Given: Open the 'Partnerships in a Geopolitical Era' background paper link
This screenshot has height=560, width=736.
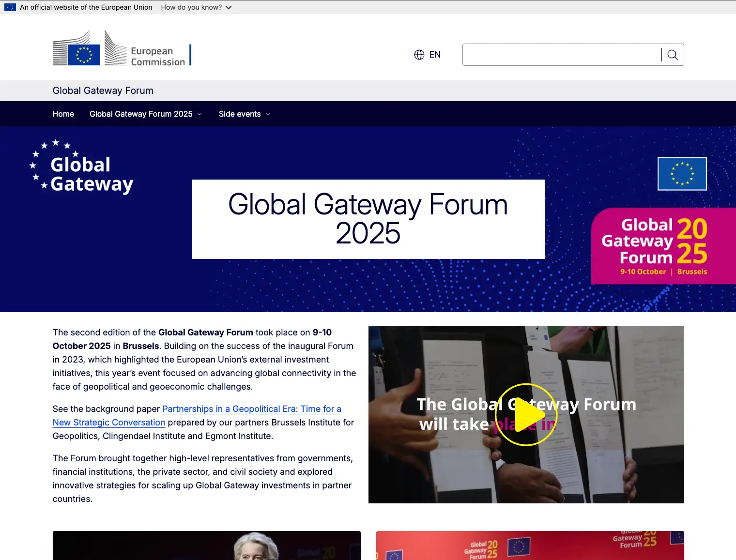Looking at the screenshot, I should coord(197,416).
